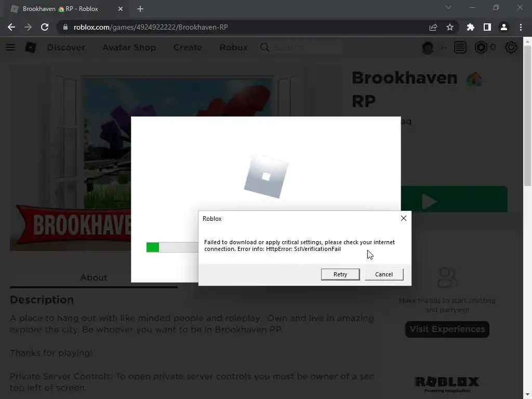Click the Roblox logo at bottom right
The width and height of the screenshot is (532, 399).
[x=447, y=384]
